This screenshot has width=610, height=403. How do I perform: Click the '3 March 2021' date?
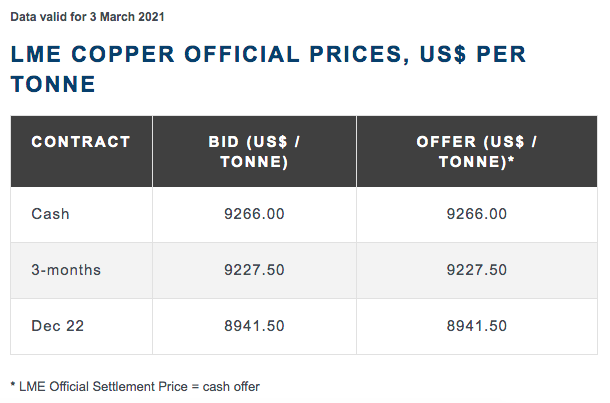[130, 18]
